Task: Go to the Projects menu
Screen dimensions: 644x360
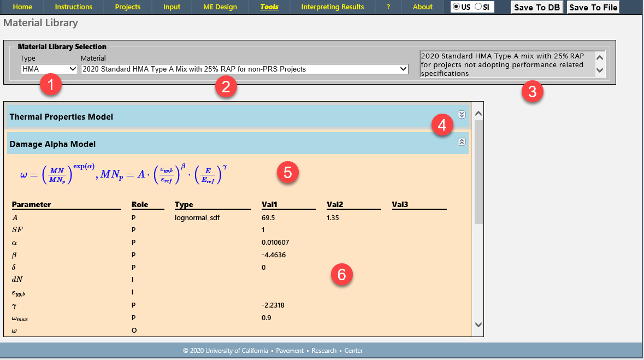Action: [x=128, y=7]
